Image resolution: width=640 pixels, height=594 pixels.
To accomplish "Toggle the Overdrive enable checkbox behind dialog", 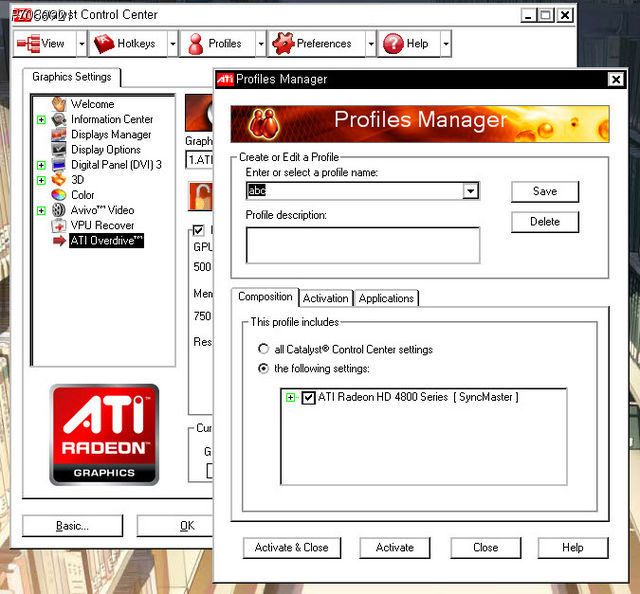I will (x=198, y=230).
